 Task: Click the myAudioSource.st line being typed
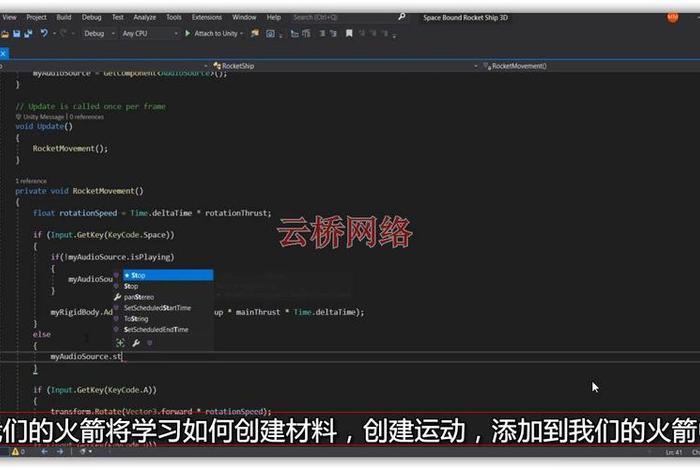pos(86,357)
